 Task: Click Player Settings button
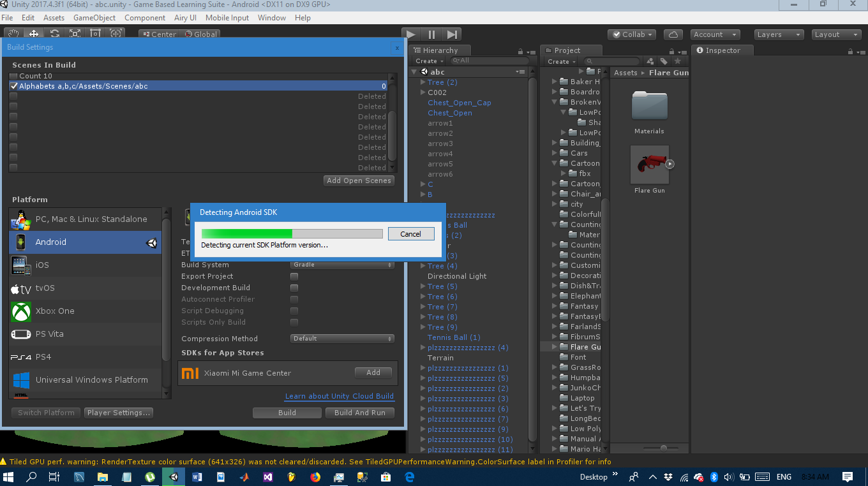click(119, 413)
